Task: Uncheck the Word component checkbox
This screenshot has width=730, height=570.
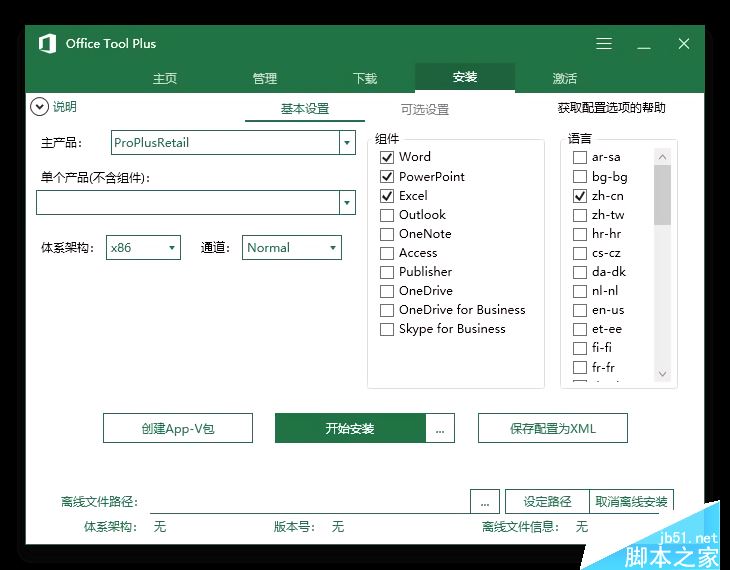Action: (x=387, y=157)
